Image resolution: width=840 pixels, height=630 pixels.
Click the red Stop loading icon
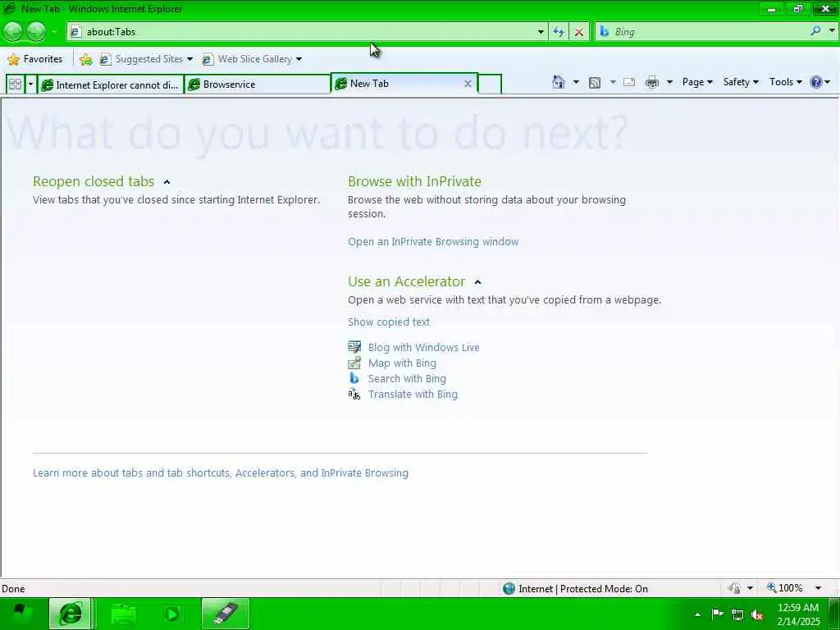coord(579,32)
